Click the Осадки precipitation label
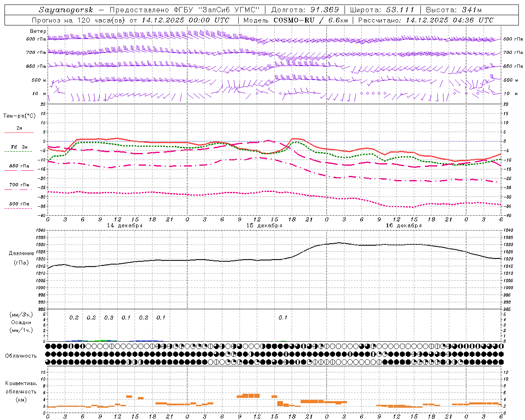This screenshot has height=420, width=525. 21,323
